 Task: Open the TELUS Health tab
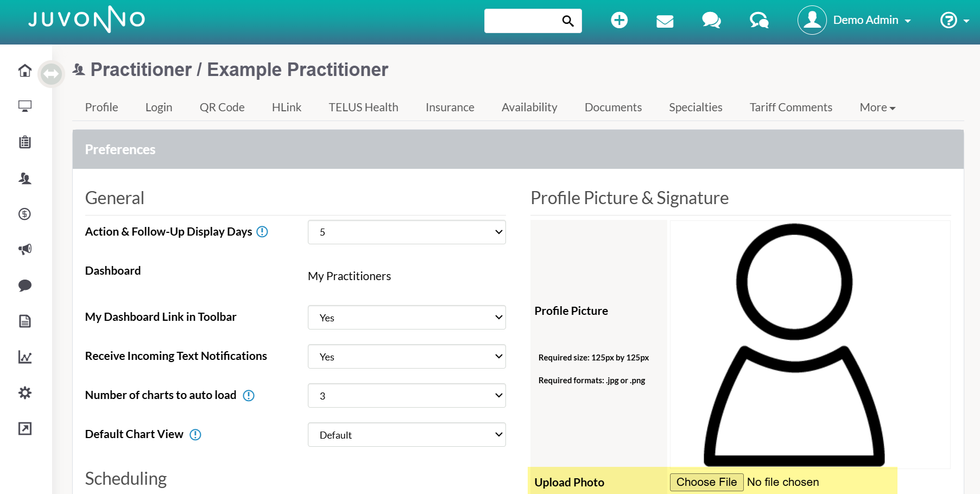(x=363, y=107)
